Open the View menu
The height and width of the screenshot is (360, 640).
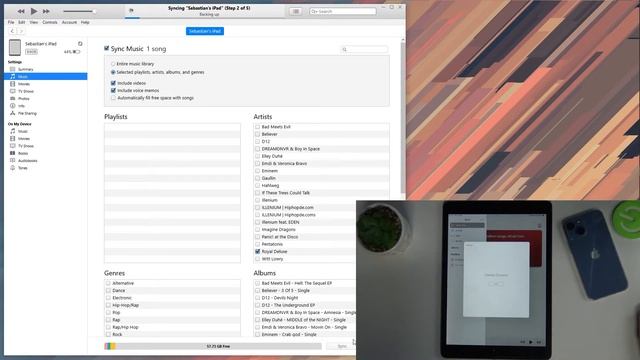pos(33,22)
